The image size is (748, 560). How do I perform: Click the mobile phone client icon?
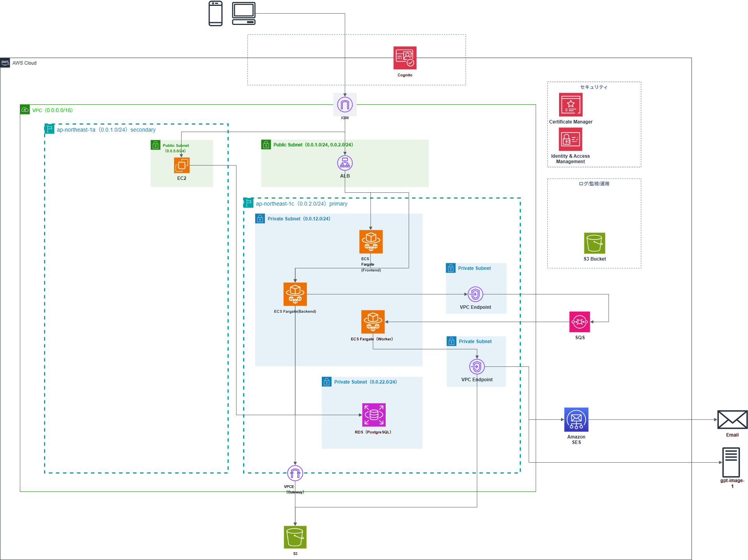pyautogui.click(x=215, y=14)
